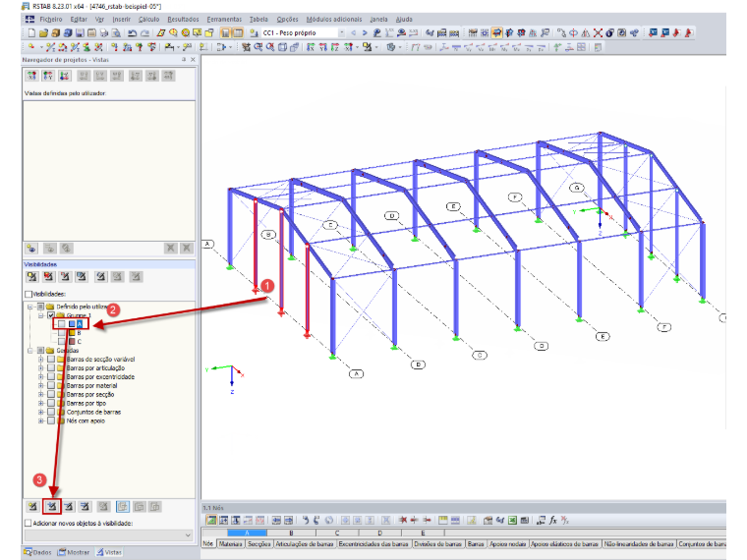747x560 pixels.
Task: Click the fourth visibility icon at panel bottom
Action: (85, 506)
